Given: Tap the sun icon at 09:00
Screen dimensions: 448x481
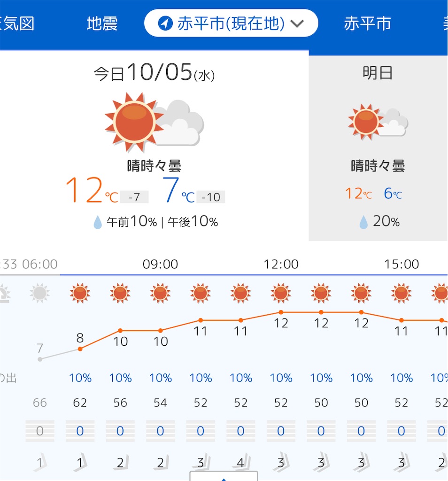Looking at the screenshot, I should point(161,293).
